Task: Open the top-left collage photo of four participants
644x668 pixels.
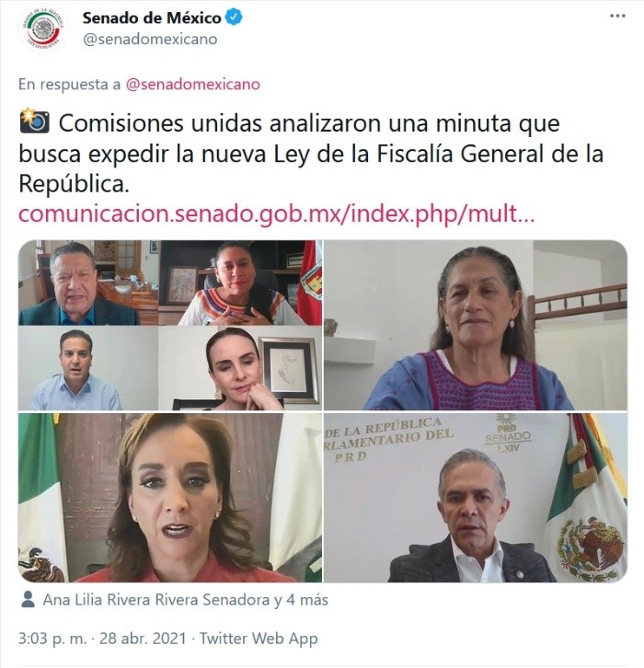Action: coord(170,325)
